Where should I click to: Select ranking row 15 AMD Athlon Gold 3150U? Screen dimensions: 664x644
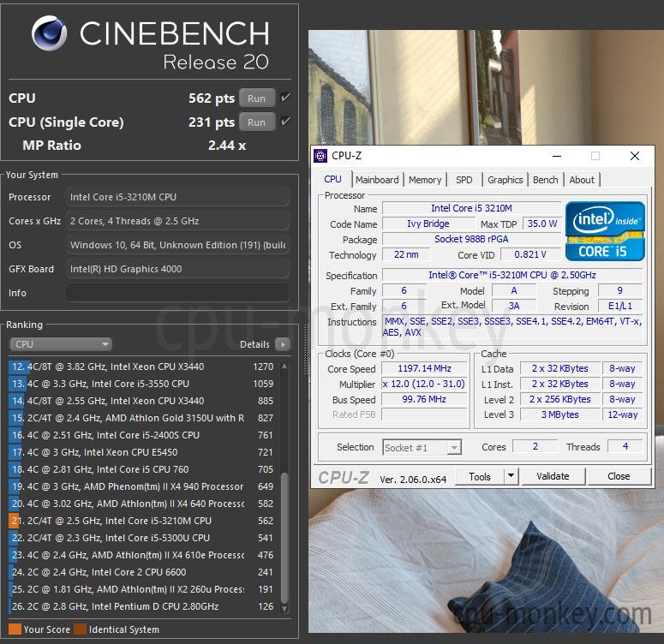click(x=143, y=418)
